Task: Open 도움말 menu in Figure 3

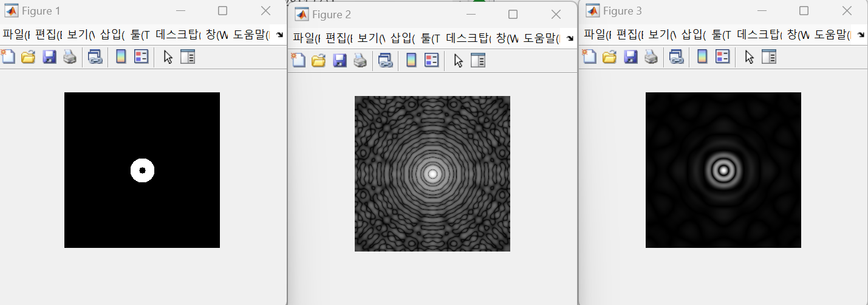Action: tap(833, 35)
